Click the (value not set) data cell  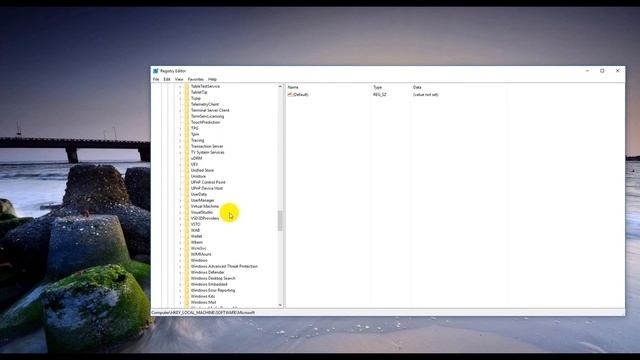point(426,94)
